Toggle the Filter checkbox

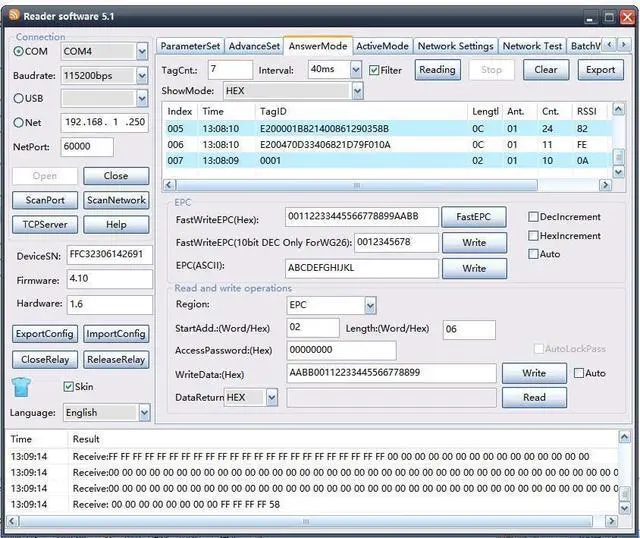[374, 70]
